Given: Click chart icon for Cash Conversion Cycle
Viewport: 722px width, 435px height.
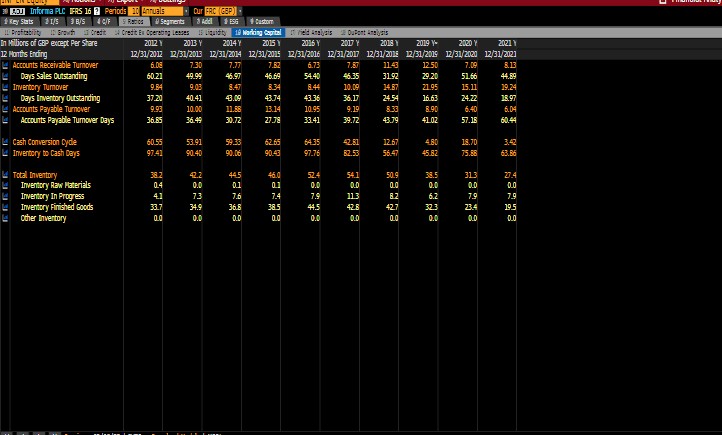Looking at the screenshot, I should [5, 142].
